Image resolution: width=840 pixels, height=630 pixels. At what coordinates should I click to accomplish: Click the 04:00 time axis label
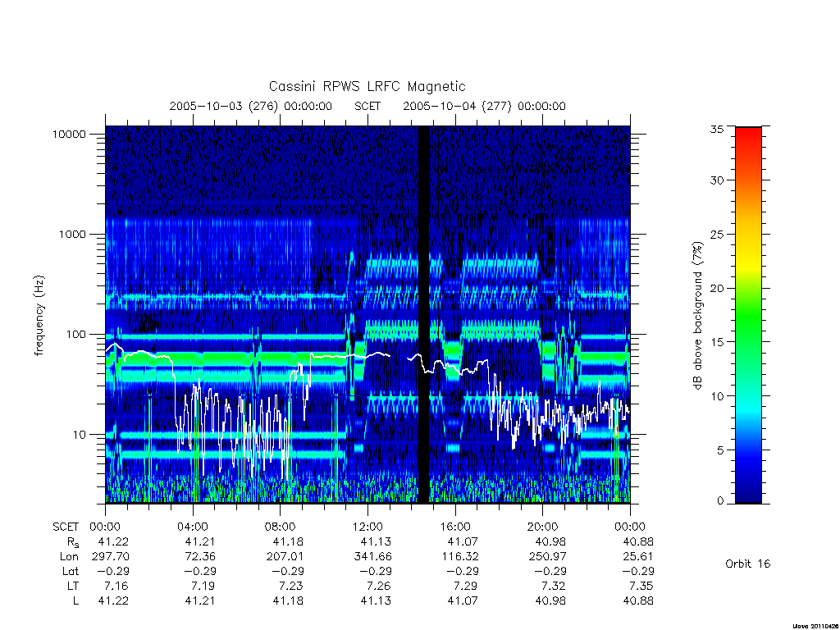click(x=192, y=527)
